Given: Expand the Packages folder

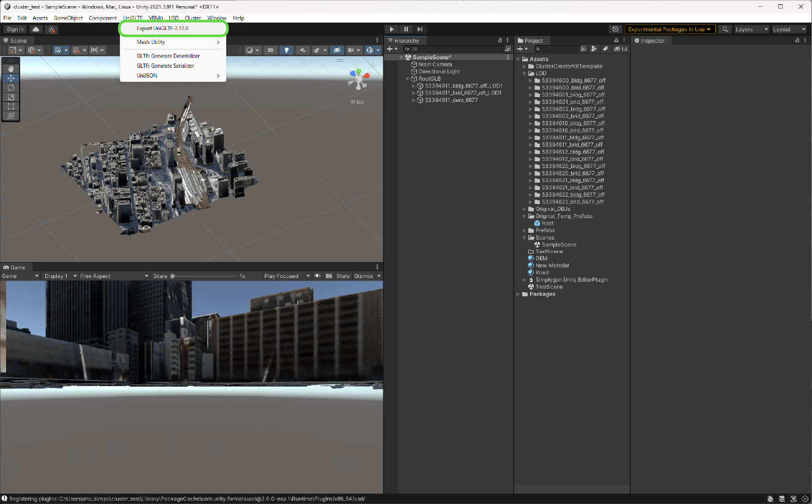Looking at the screenshot, I should (519, 294).
